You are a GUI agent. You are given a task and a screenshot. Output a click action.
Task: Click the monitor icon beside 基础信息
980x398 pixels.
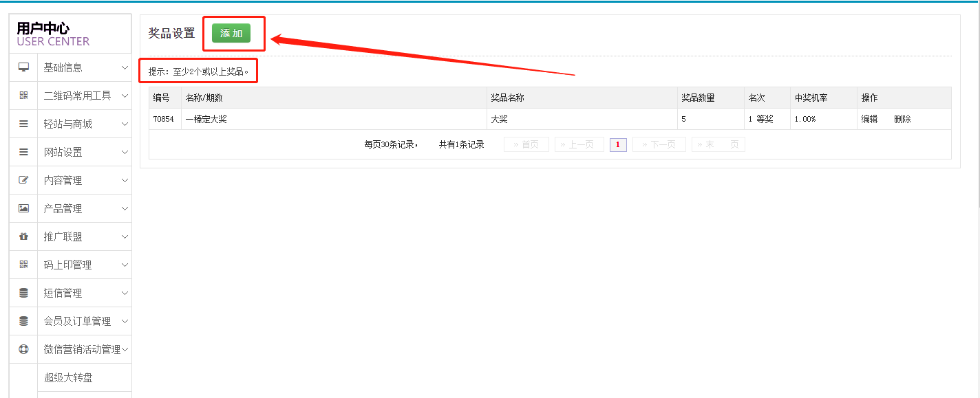(x=24, y=67)
